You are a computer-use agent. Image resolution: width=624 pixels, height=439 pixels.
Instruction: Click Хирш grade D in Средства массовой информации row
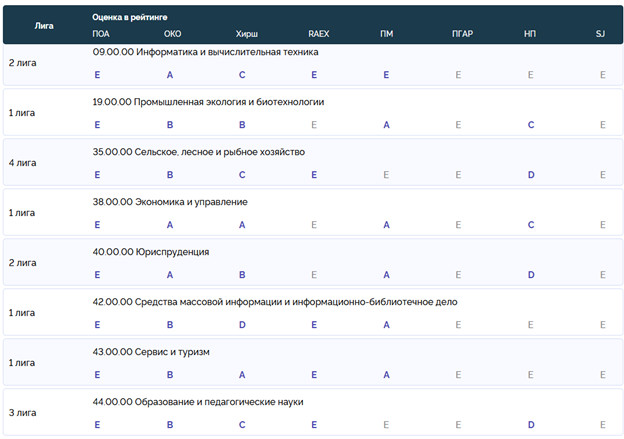(242, 325)
